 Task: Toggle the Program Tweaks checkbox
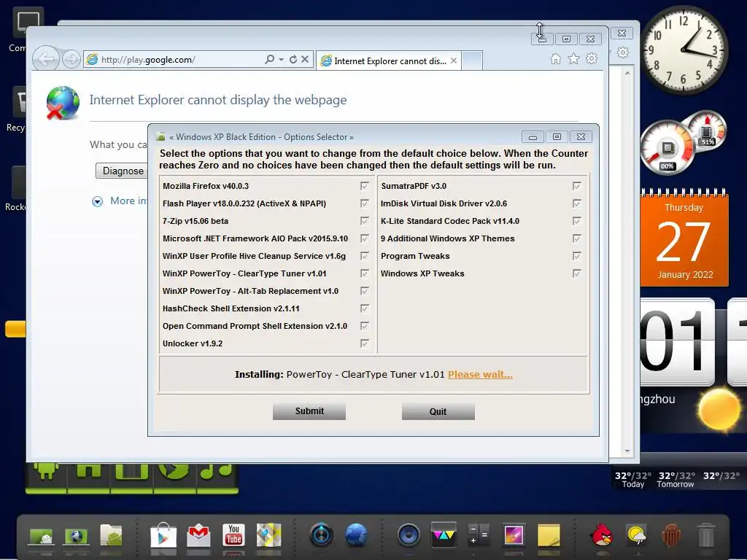[x=576, y=256]
